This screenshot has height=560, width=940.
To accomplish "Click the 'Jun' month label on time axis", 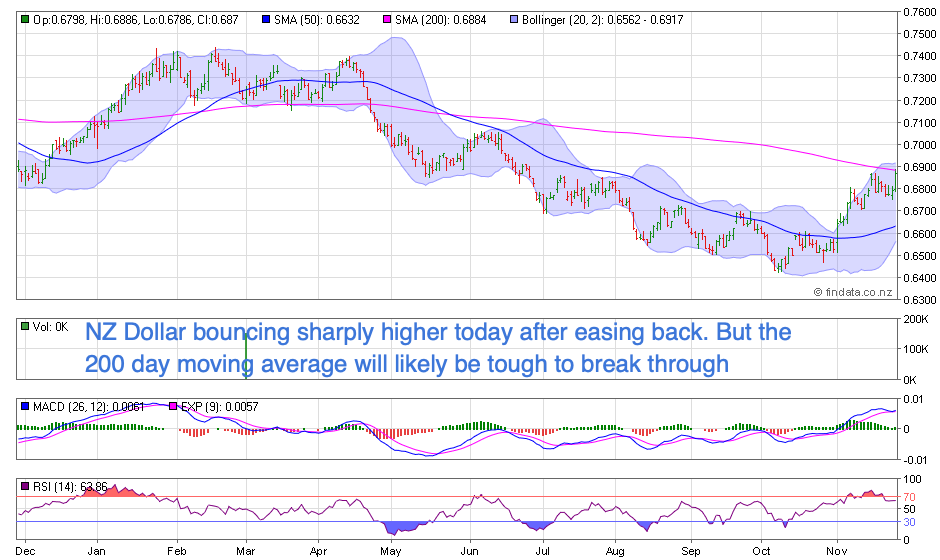I will pyautogui.click(x=469, y=551).
